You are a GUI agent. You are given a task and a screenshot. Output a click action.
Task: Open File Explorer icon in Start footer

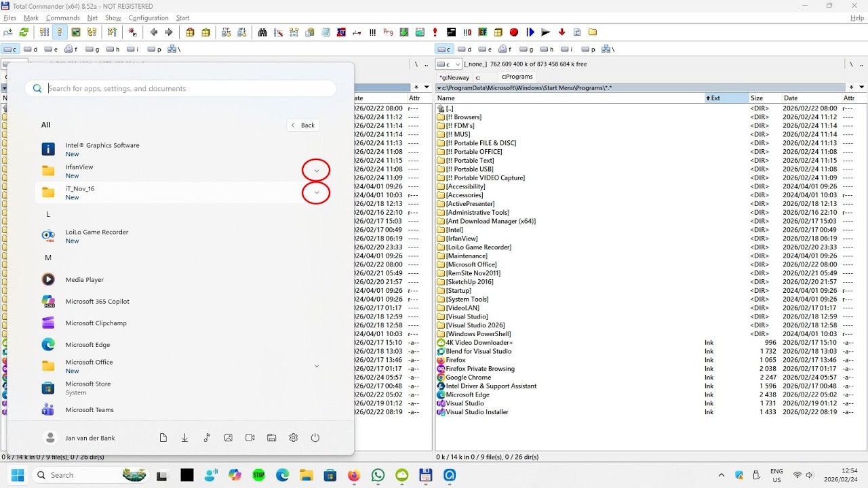(x=271, y=438)
